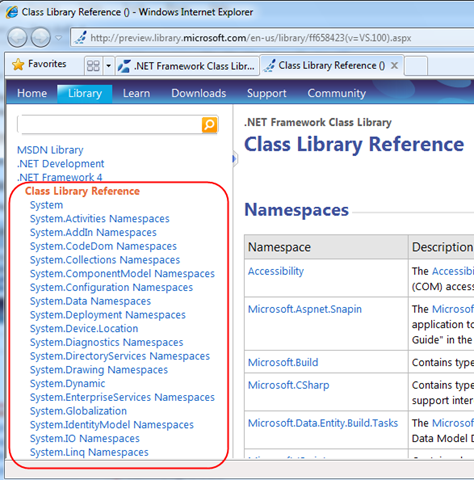The image size is (474, 480).
Task: Select Class Library Reference in tree
Action: click(82, 191)
